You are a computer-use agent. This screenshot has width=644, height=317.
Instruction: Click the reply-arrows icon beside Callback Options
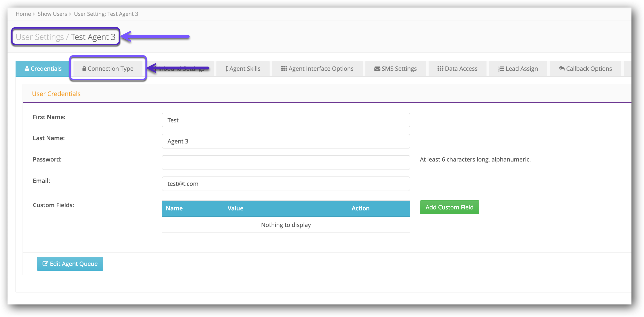(561, 68)
